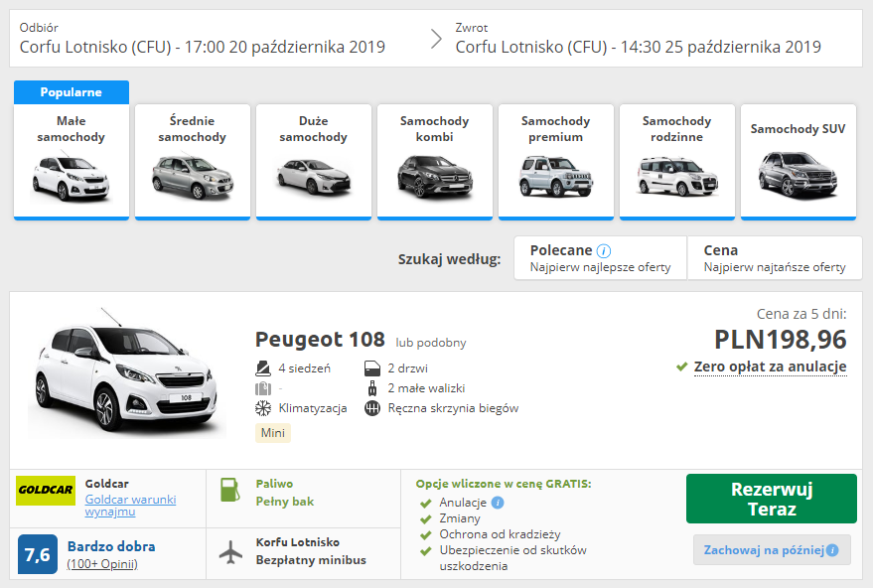The height and width of the screenshot is (588, 873).
Task: Click the checkmark beside Zmiany
Action: pyautogui.click(x=426, y=519)
